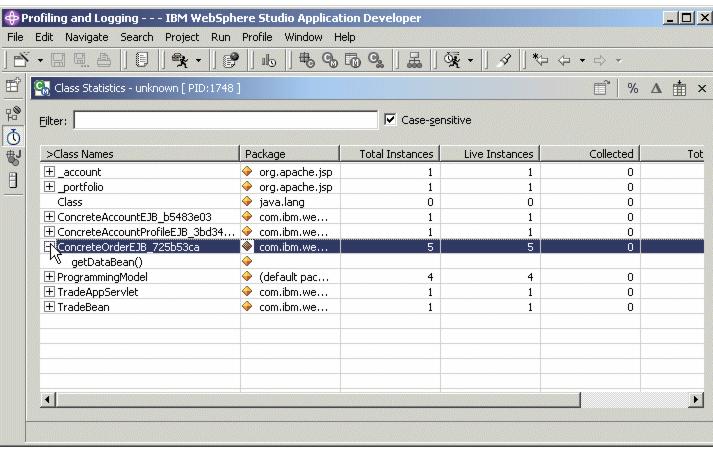Open the Window menu
Viewport: 713px width, 457px height.
click(x=303, y=37)
